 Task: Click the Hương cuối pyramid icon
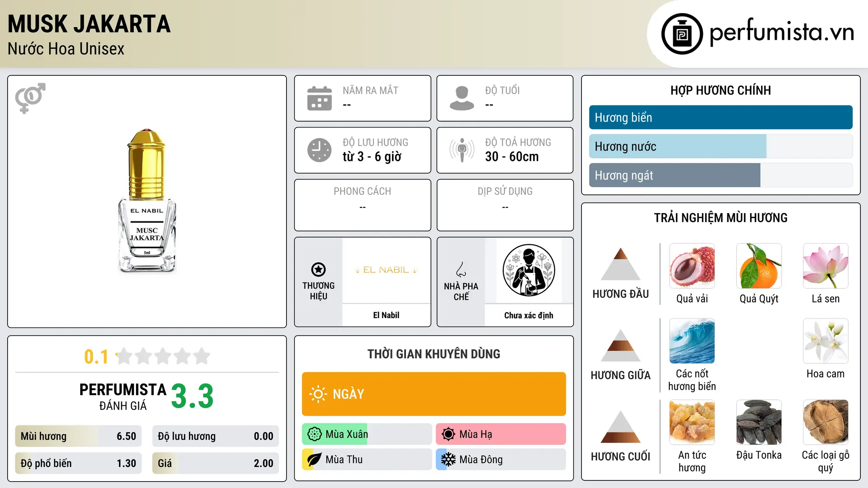tap(620, 427)
